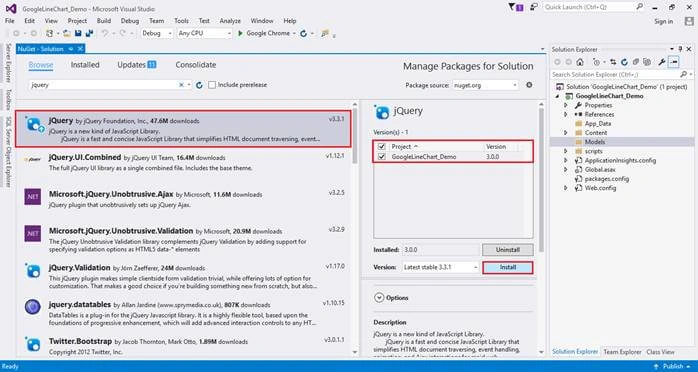Click the Uninstall button
Viewport: 698px width, 372px height.
point(507,250)
